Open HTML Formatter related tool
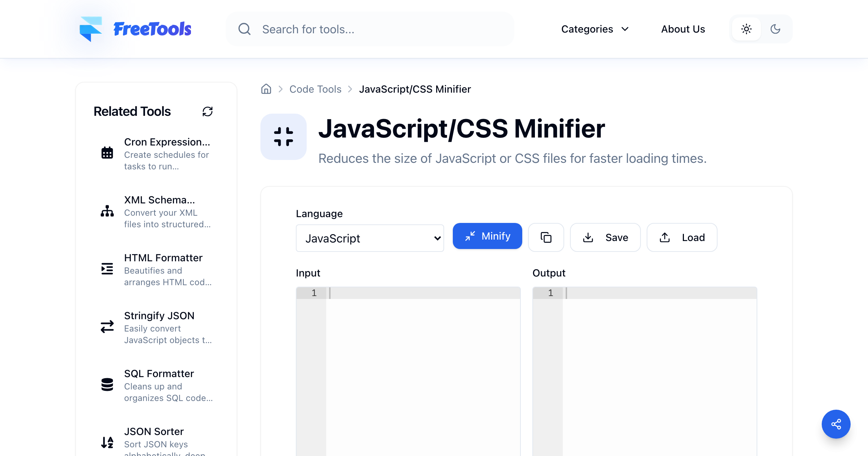Image resolution: width=868 pixels, height=456 pixels. tap(156, 269)
